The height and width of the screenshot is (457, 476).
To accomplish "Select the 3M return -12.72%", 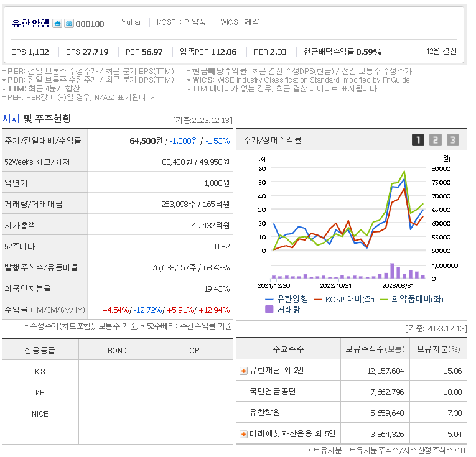I will [x=148, y=310].
